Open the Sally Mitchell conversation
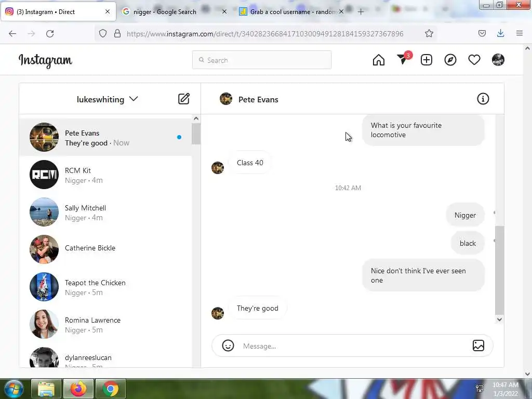 pyautogui.click(x=105, y=212)
